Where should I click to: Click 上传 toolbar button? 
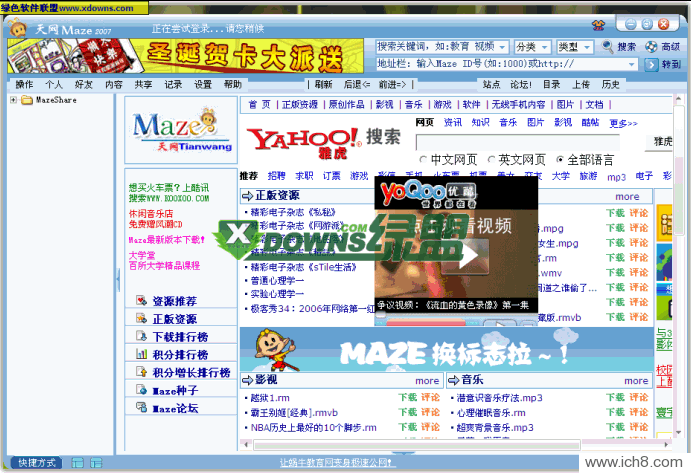click(x=581, y=84)
